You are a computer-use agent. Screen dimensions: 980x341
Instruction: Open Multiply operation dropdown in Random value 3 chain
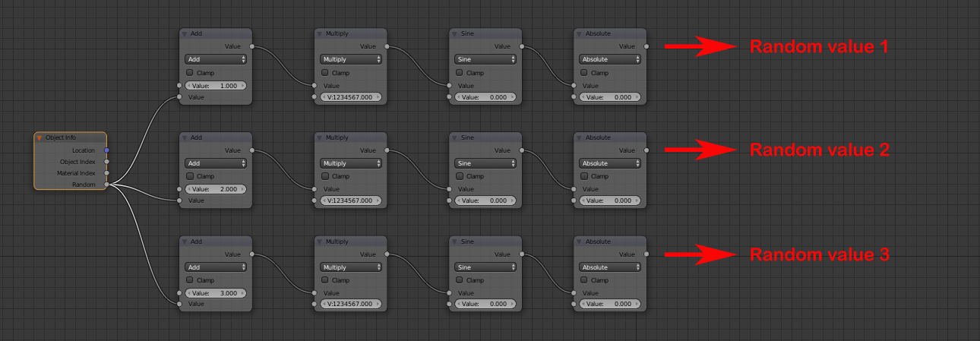[x=350, y=267]
